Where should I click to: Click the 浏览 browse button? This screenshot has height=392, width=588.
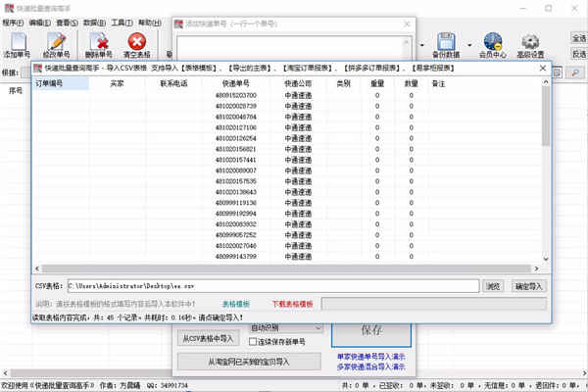tap(493, 286)
